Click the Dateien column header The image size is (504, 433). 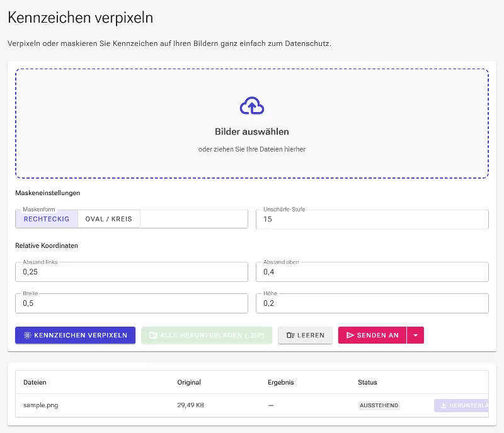point(35,382)
